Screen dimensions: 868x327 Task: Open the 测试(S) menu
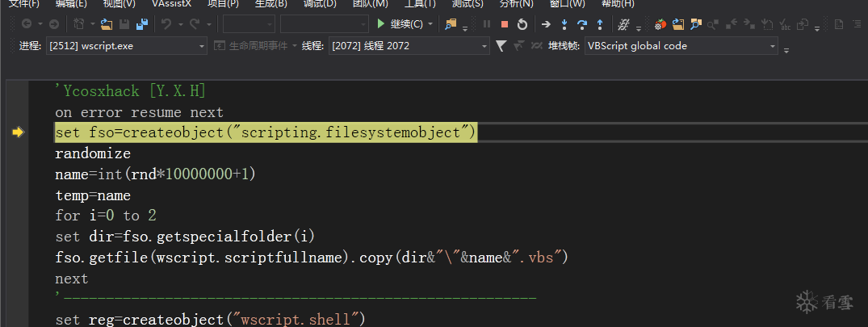(468, 3)
